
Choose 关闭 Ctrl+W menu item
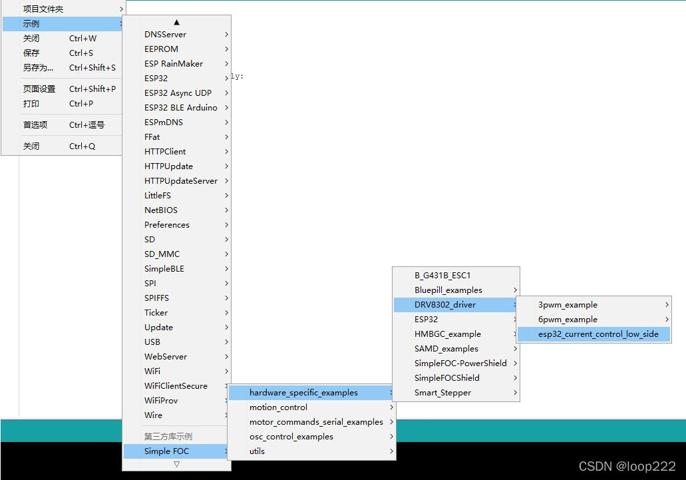(63, 39)
